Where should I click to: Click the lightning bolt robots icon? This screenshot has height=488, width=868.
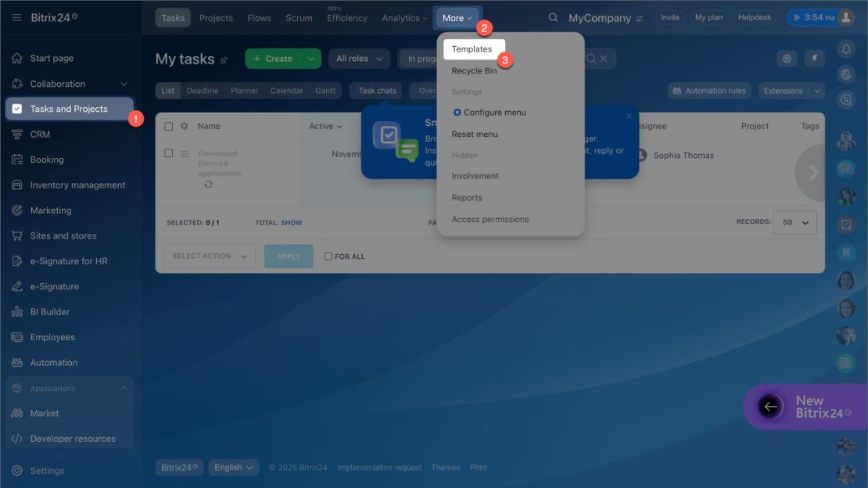[x=814, y=58]
